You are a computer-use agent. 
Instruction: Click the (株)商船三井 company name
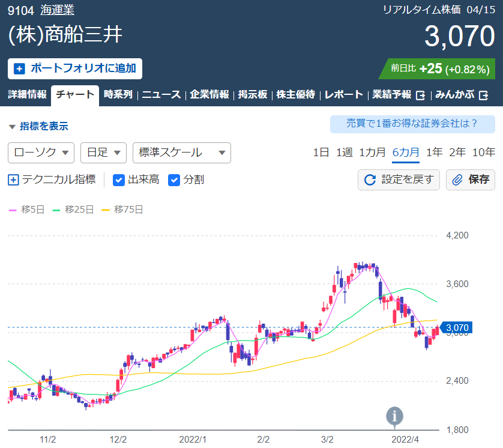[x=65, y=35]
